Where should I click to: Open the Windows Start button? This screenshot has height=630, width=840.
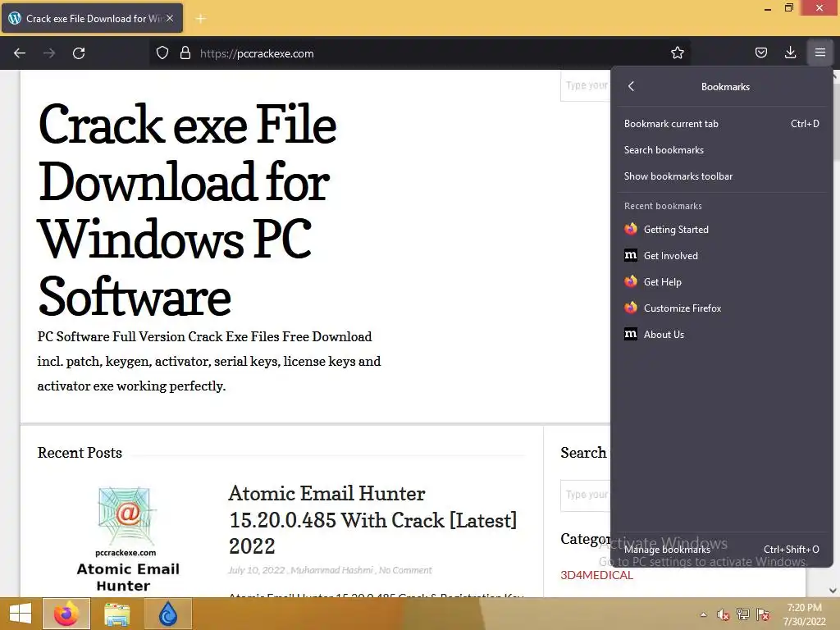pyautogui.click(x=21, y=614)
